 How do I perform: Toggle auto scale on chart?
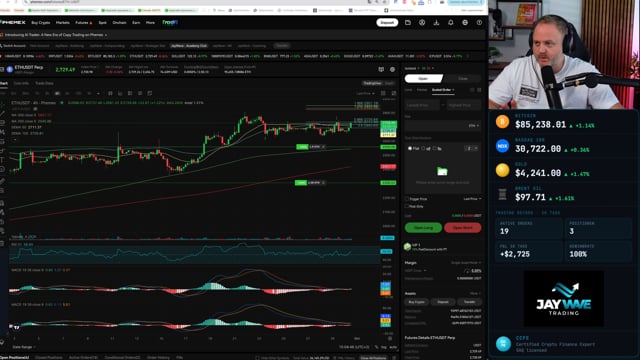click(393, 347)
